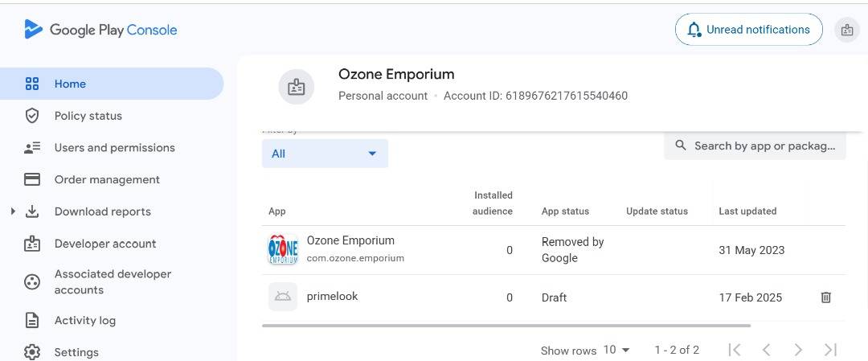
Task: Open the All filter dropdown
Action: [x=325, y=154]
